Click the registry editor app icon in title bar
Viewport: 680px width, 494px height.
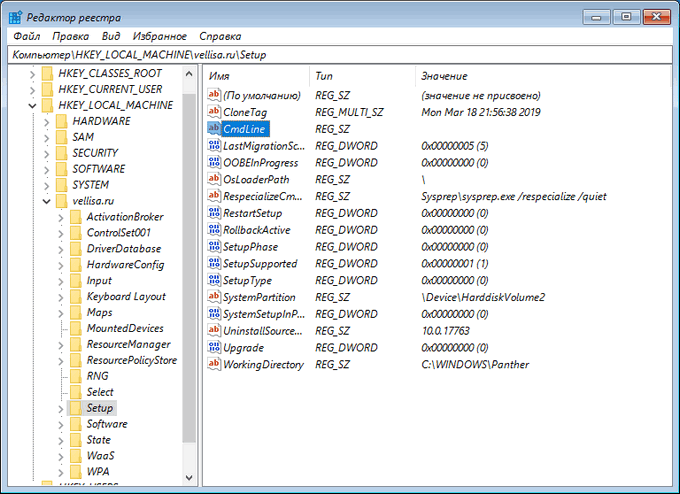17,15
